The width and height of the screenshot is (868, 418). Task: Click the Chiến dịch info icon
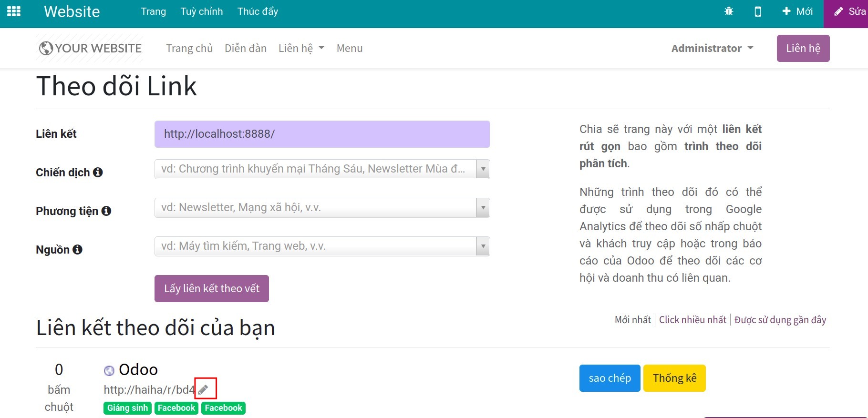coord(98,173)
